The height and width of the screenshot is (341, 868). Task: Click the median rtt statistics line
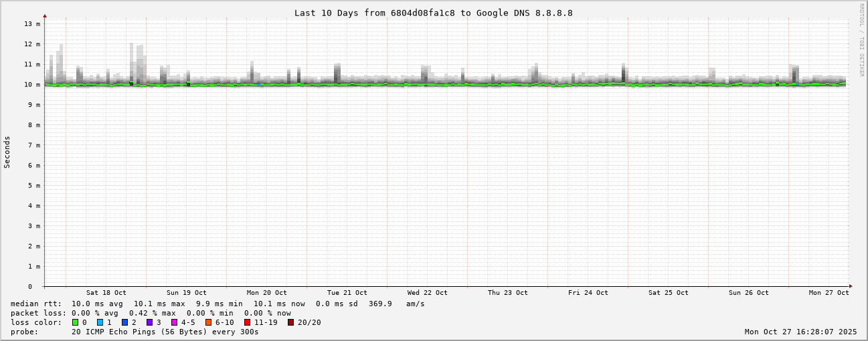pos(218,304)
